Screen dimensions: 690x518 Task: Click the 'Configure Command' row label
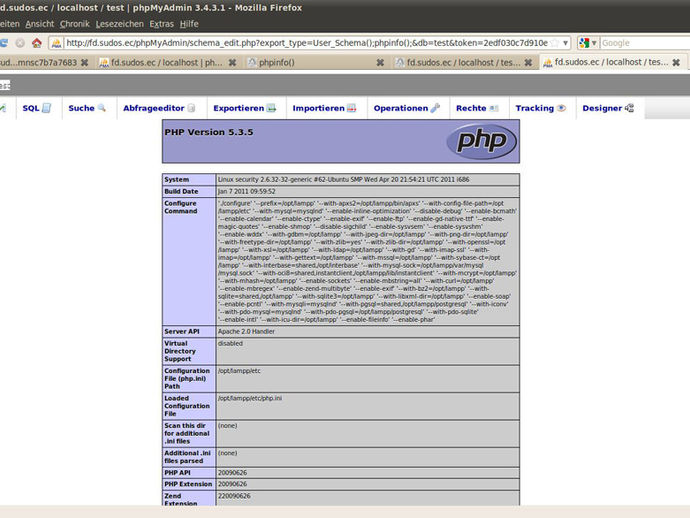coord(181,207)
